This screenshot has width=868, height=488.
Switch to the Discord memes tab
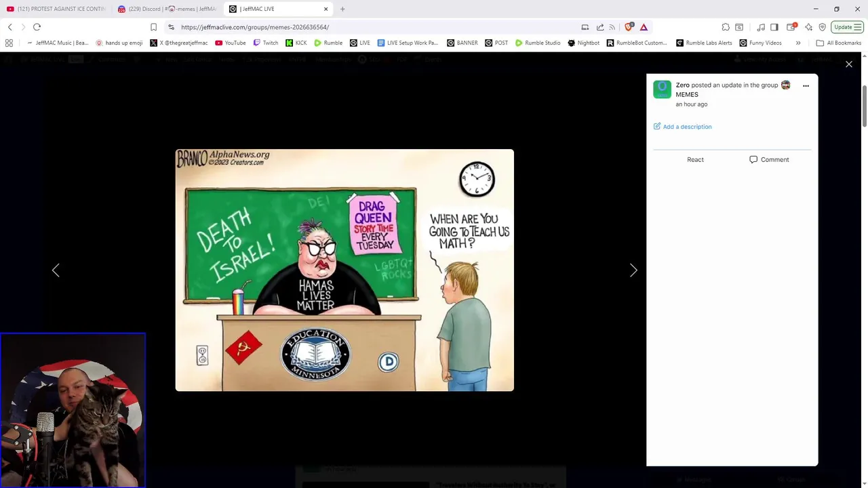coord(167,9)
